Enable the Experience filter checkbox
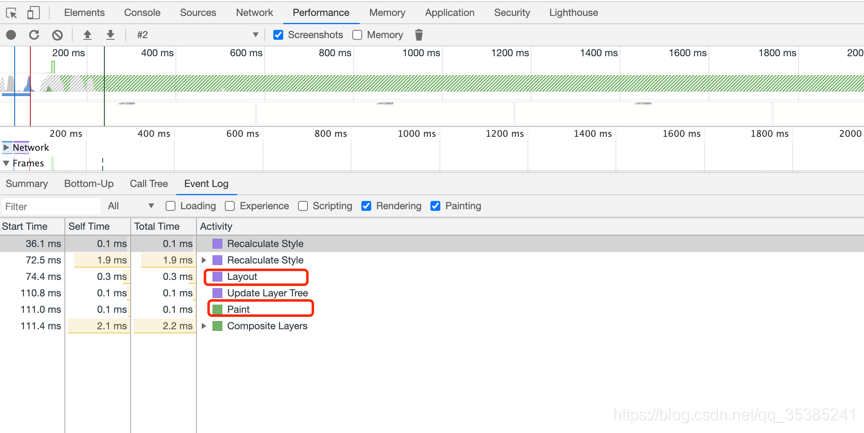 pyautogui.click(x=230, y=206)
